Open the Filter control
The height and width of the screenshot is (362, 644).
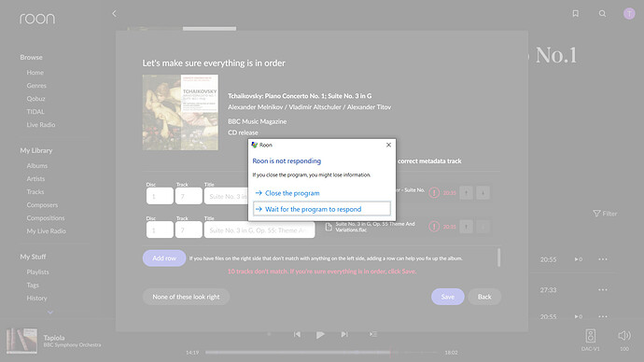(x=605, y=214)
